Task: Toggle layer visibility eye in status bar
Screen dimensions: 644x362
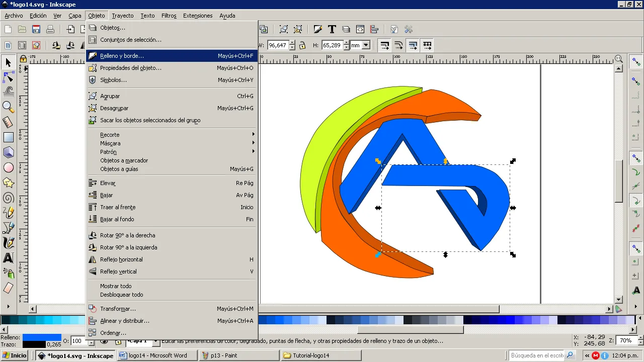Action: 104,341
